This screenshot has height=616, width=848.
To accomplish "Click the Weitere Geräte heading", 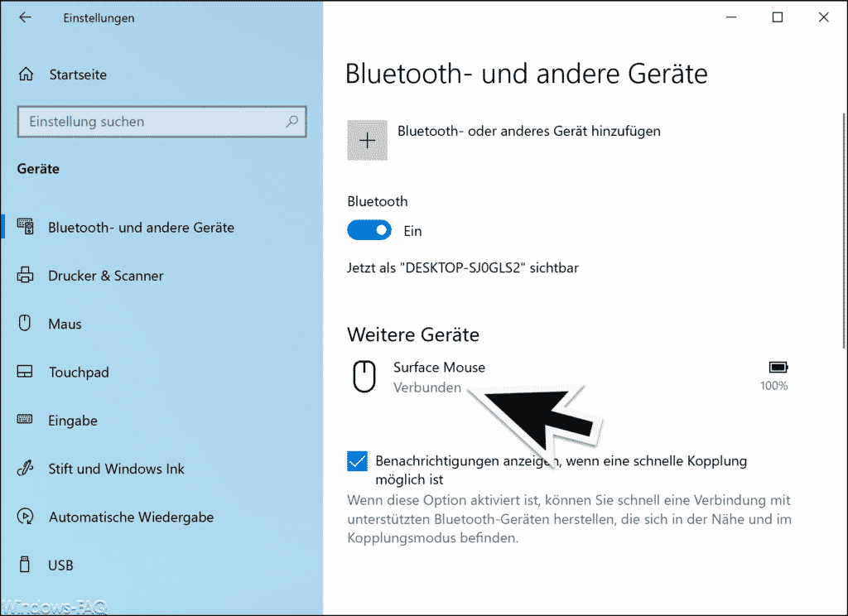I will pyautogui.click(x=413, y=334).
